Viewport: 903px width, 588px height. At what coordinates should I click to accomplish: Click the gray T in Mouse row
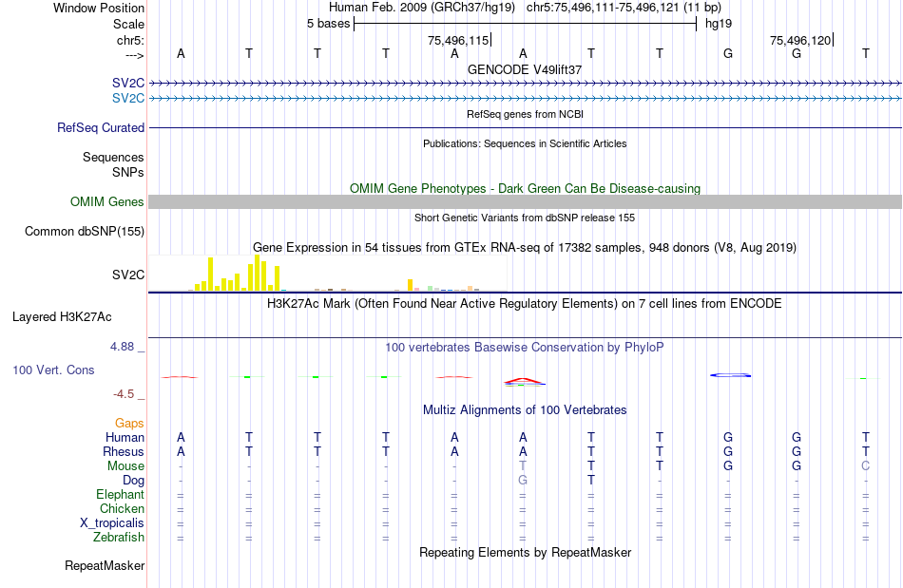[x=523, y=466]
